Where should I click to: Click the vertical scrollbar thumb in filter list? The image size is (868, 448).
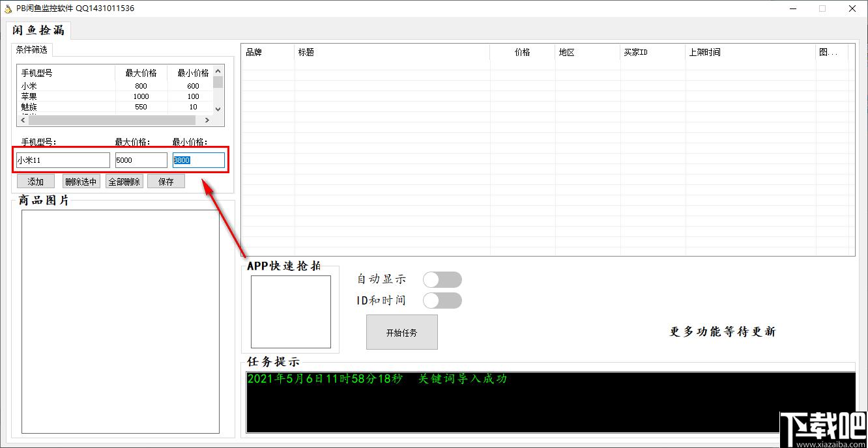[218, 82]
